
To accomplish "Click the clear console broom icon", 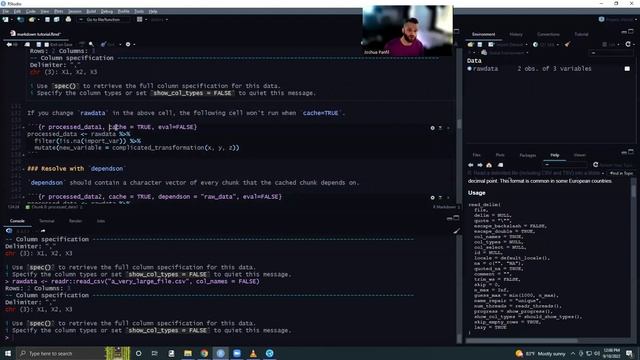I will click(x=456, y=231).
